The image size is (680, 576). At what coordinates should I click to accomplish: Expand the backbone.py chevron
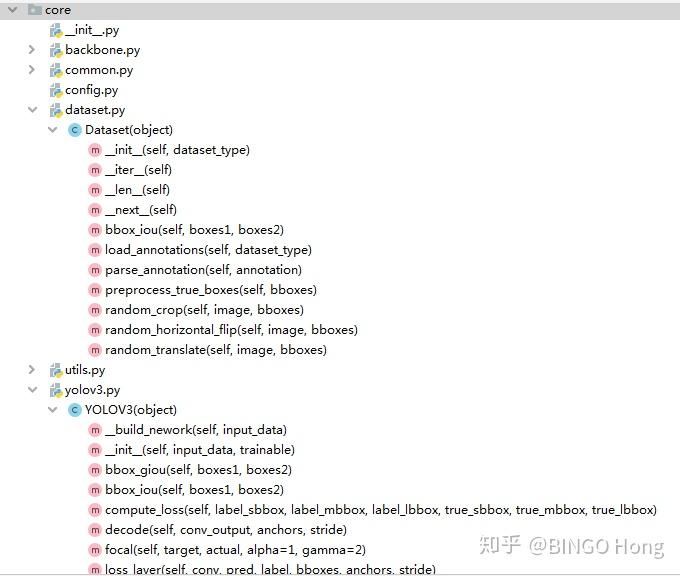[31, 49]
